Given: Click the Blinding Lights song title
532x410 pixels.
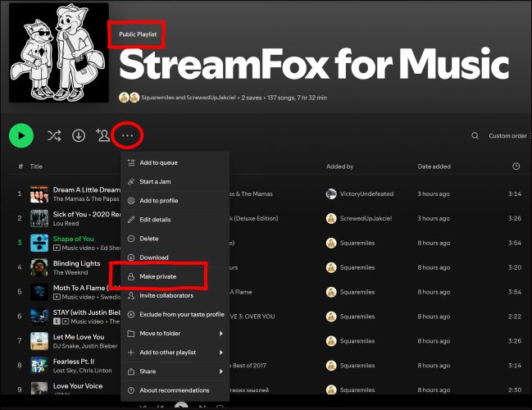Looking at the screenshot, I should (x=77, y=263).
